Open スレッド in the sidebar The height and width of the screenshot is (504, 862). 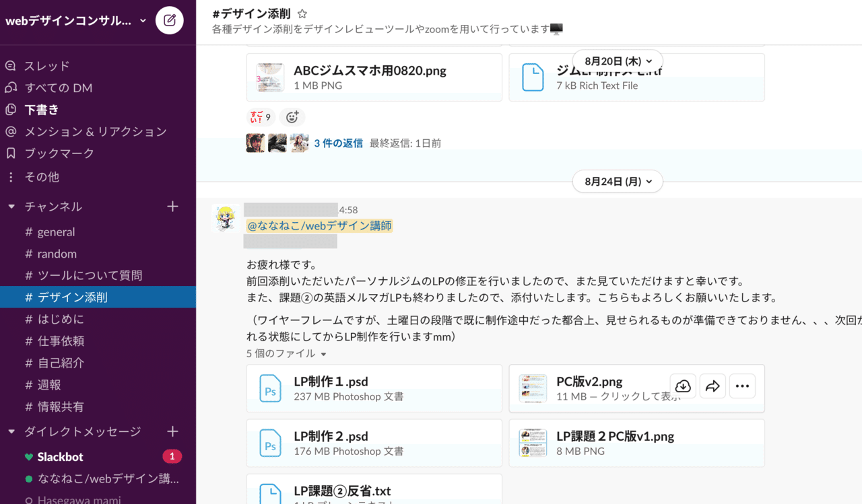click(46, 66)
